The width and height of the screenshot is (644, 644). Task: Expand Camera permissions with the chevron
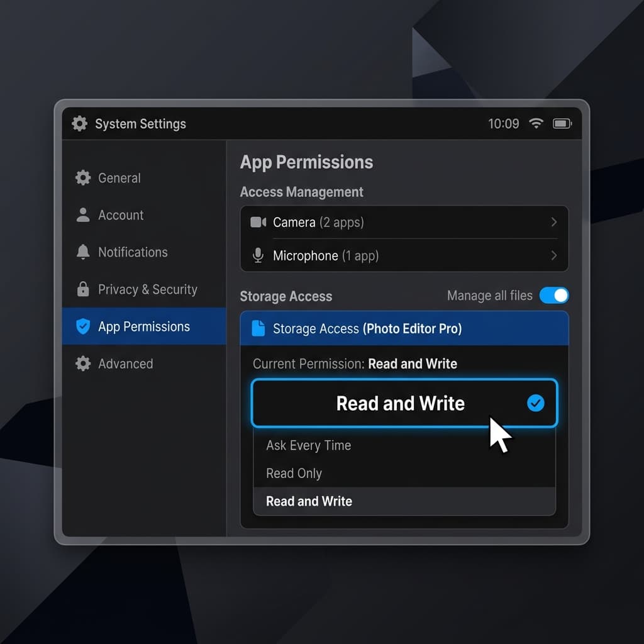(554, 222)
